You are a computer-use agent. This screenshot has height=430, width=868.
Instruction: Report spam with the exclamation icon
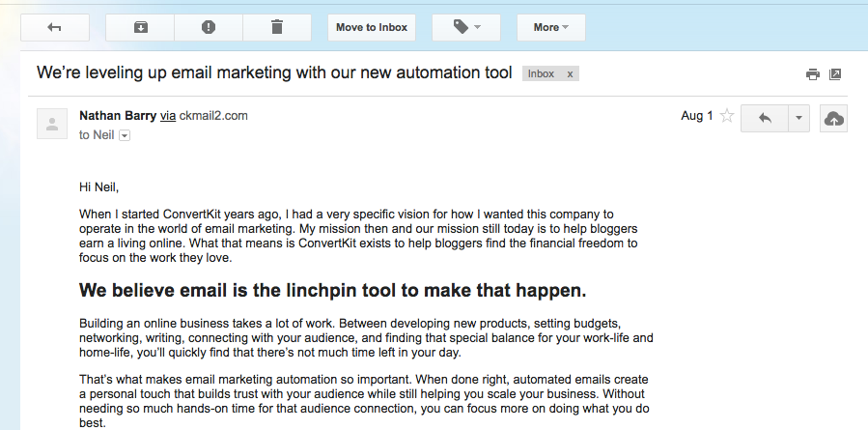(209, 27)
